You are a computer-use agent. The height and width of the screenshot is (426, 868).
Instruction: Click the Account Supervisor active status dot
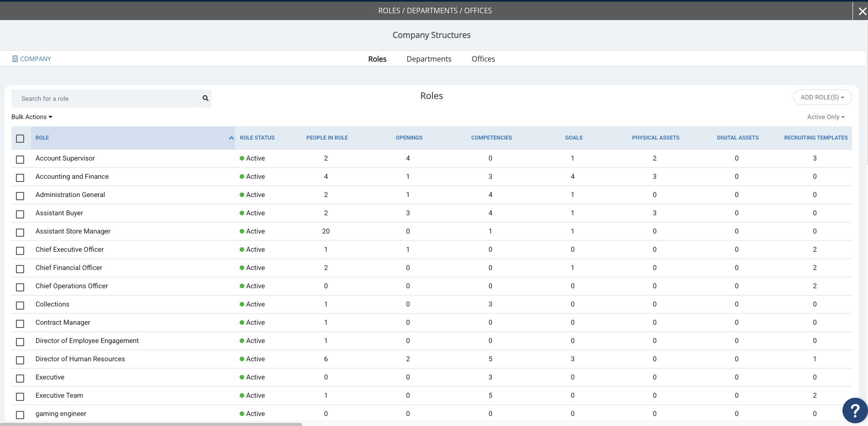(x=242, y=158)
